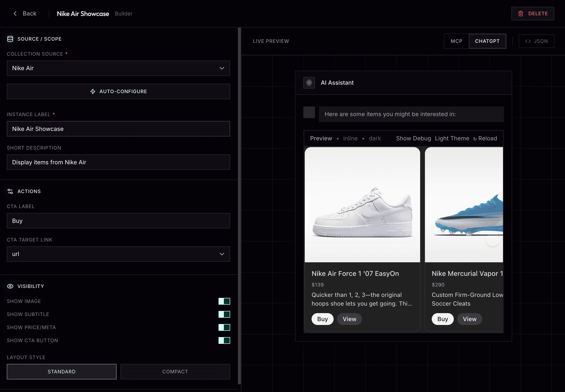
Task: Click the 'LIVE PREVIEW' heading
Action: tap(271, 41)
